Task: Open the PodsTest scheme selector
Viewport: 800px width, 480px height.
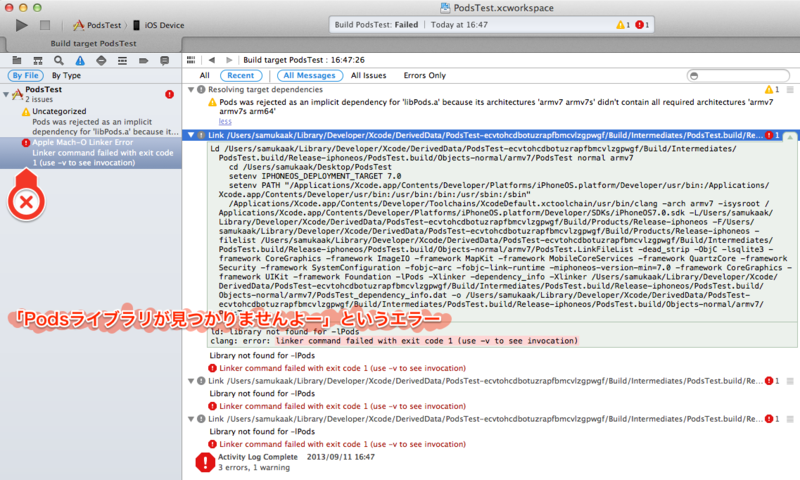Action: [97, 25]
